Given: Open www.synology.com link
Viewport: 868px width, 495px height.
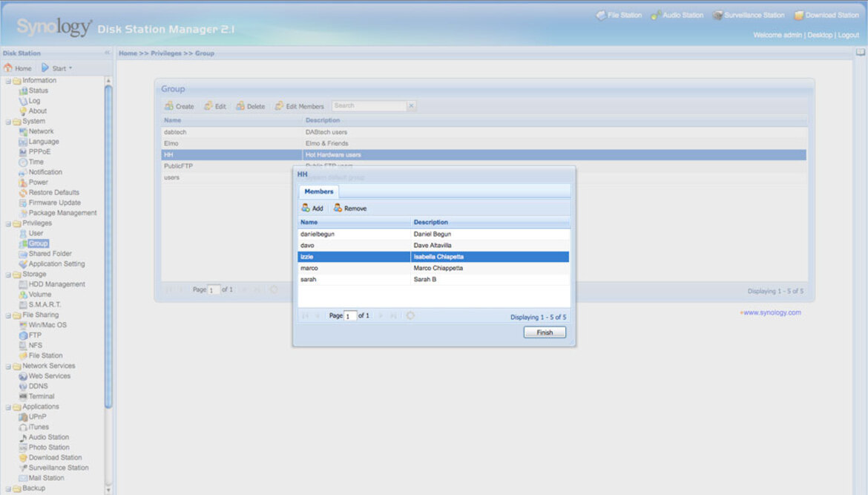Looking at the screenshot, I should [x=771, y=312].
